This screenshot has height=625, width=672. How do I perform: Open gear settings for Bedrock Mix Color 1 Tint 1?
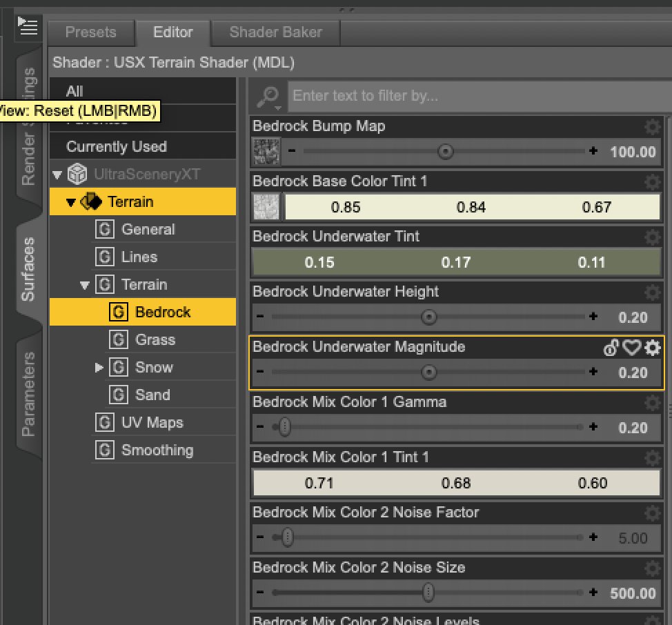(x=653, y=458)
